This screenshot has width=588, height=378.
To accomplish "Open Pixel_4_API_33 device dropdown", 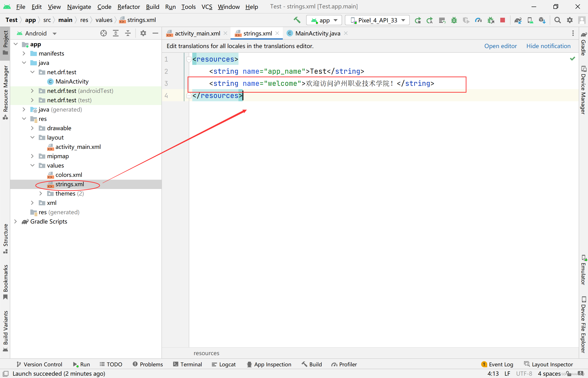I will pos(377,20).
